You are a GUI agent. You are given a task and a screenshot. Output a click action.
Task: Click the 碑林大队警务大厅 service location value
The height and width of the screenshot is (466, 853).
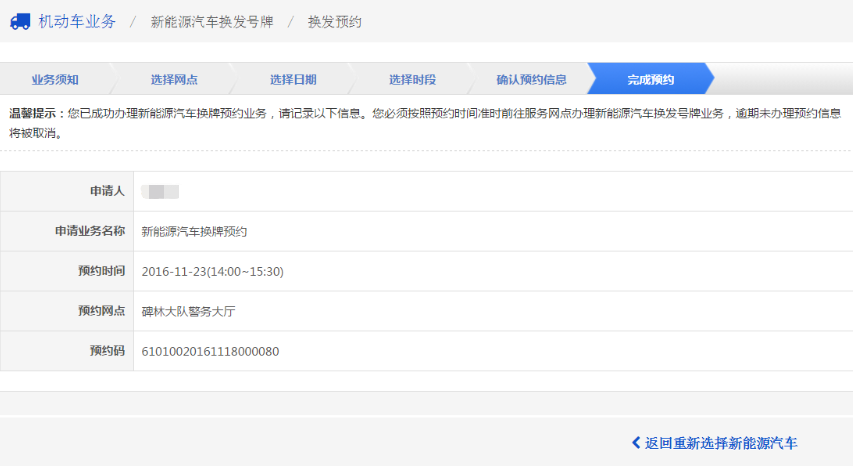189,311
